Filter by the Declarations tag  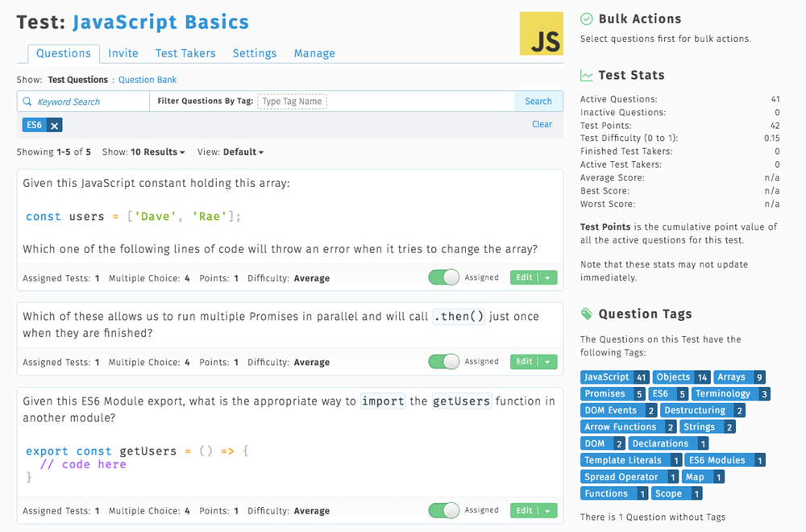pyautogui.click(x=668, y=443)
